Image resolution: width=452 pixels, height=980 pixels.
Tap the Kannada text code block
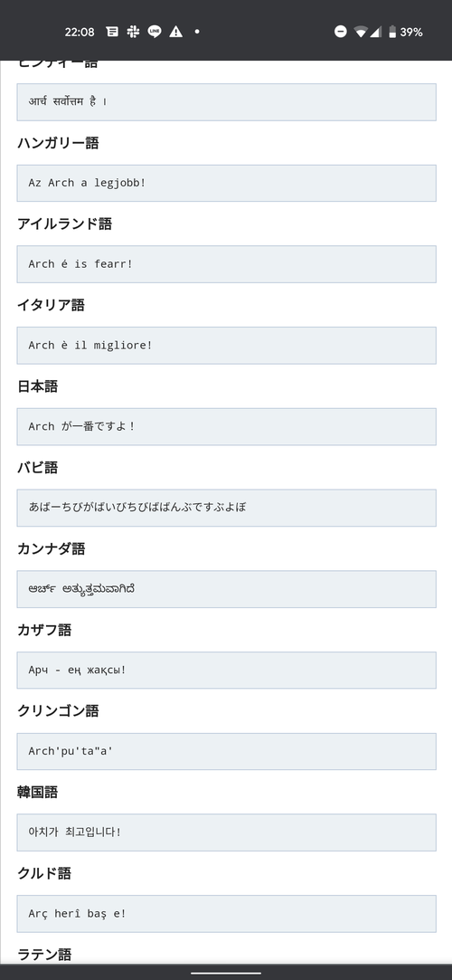click(226, 589)
